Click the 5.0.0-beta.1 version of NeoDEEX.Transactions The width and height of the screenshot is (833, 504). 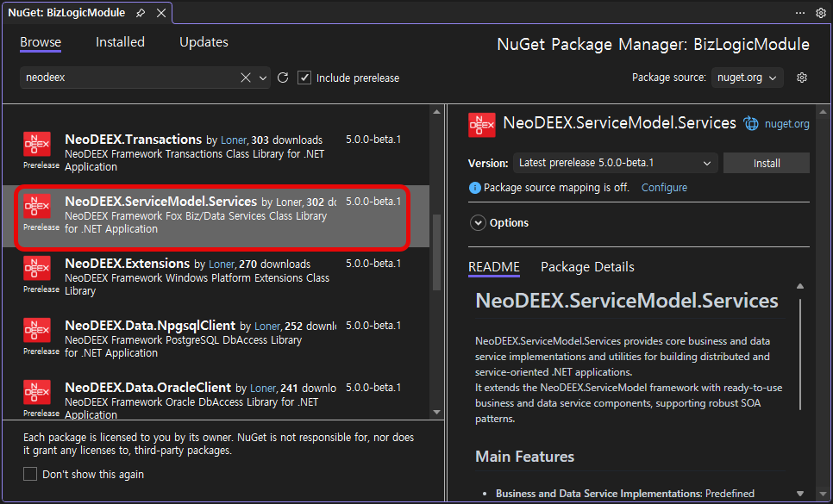tap(373, 139)
